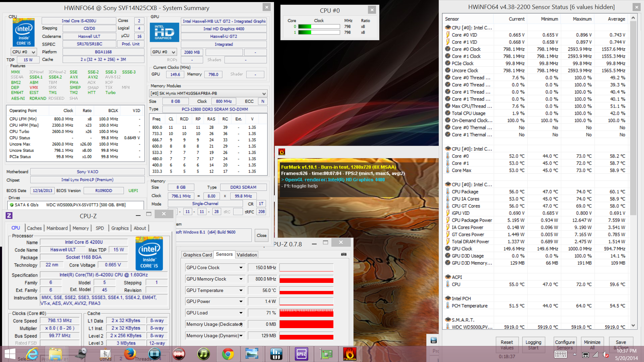This screenshot has height=362, width=644.
Task: Click the Core #0 Clock sensor icon
Action: pos(448,49)
